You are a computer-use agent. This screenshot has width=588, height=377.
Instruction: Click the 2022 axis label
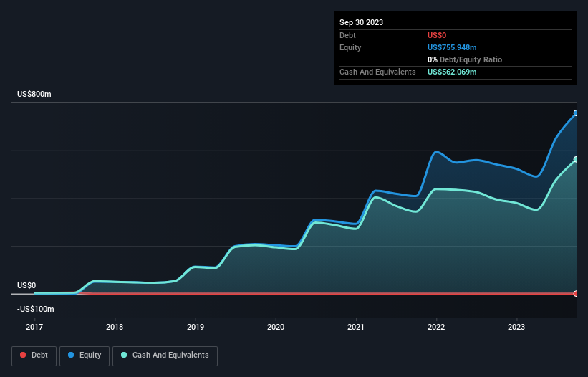coord(436,327)
